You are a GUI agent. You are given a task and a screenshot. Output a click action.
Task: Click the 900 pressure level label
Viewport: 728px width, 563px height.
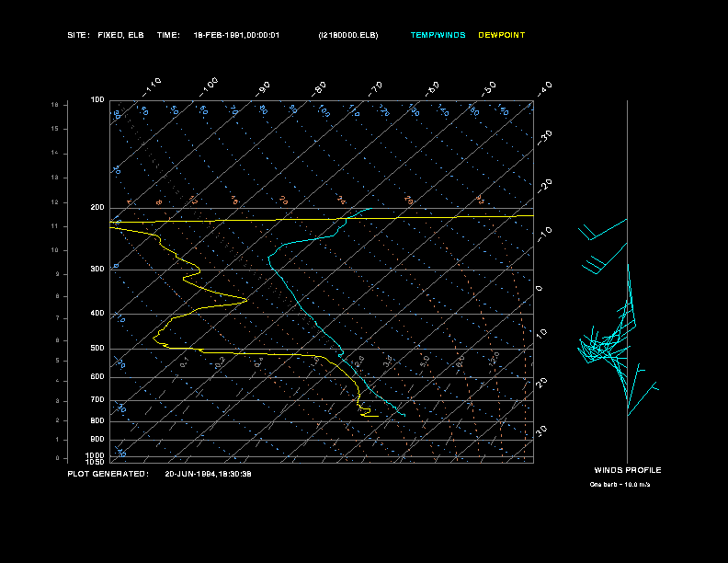pyautogui.click(x=97, y=439)
